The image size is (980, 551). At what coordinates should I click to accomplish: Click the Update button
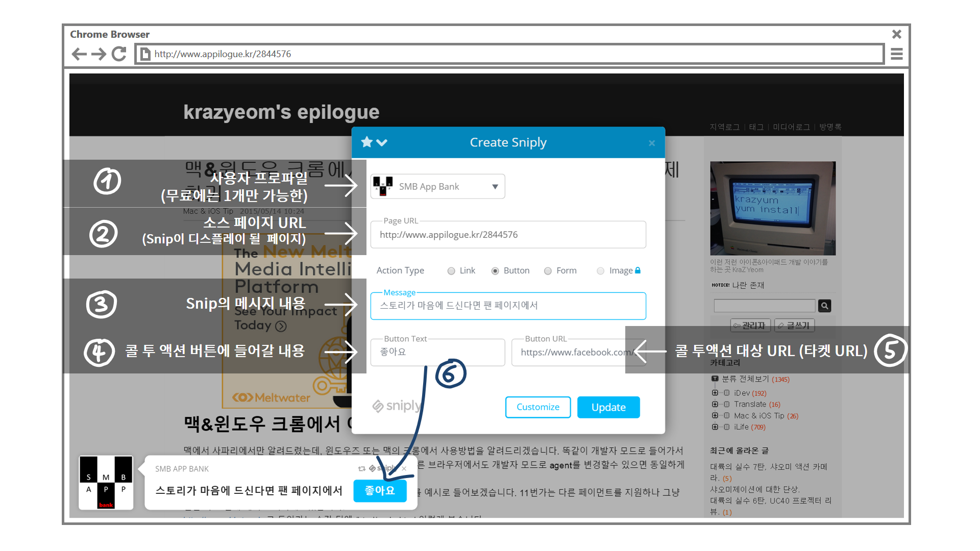(608, 407)
